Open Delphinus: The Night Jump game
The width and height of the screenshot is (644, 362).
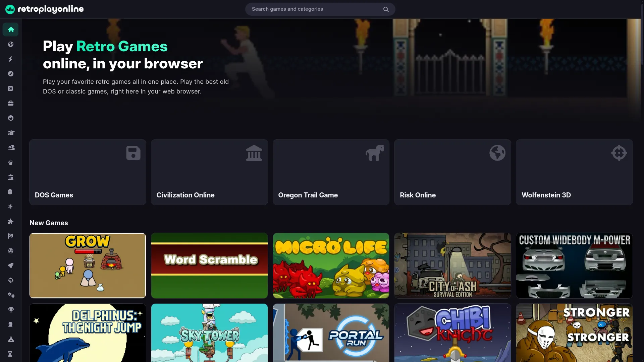coord(88,333)
